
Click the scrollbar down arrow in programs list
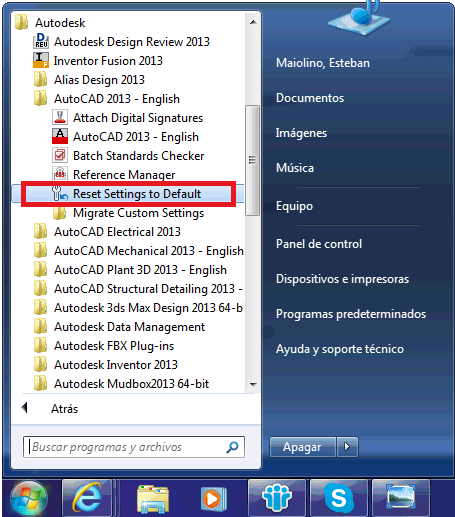(x=253, y=385)
